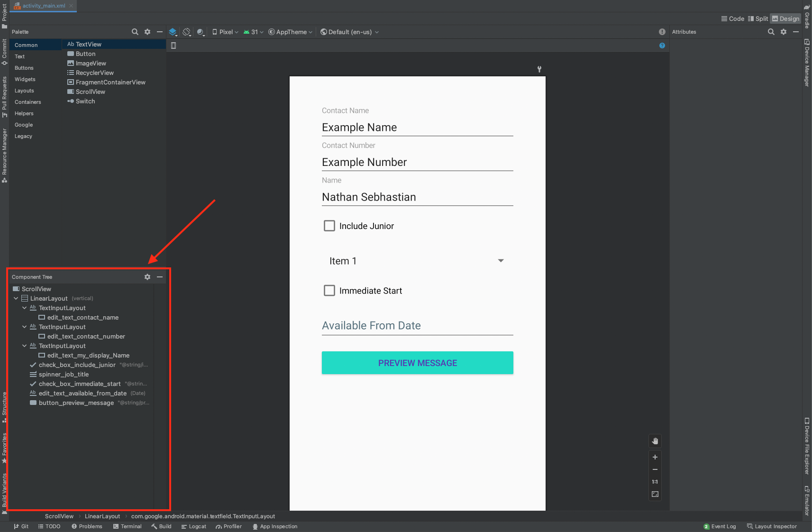The width and height of the screenshot is (812, 532).
Task: Click ScrollView in the breadcrumb bar
Action: point(59,516)
